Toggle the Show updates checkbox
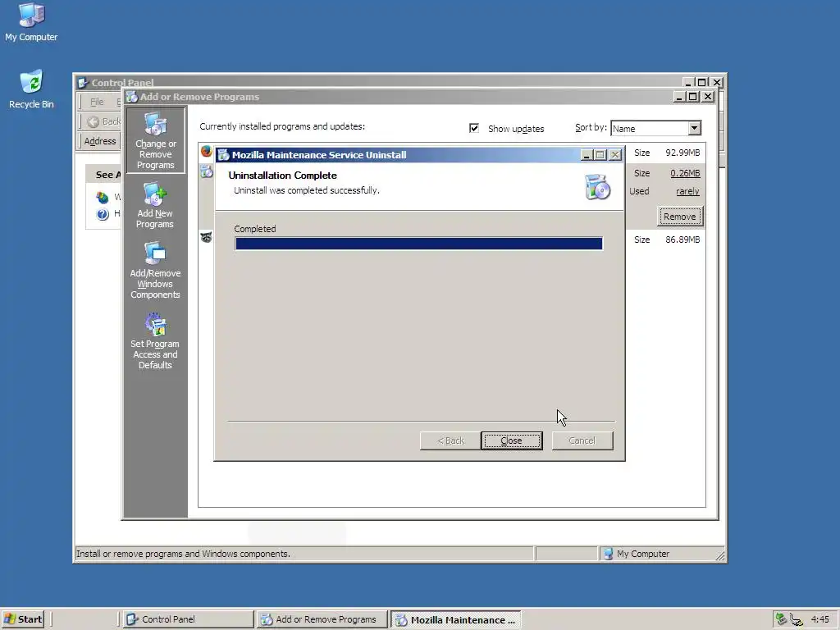 [x=473, y=128]
